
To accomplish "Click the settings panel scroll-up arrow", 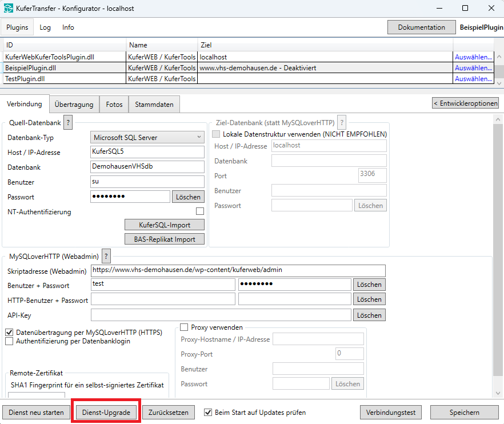I will pos(498,119).
